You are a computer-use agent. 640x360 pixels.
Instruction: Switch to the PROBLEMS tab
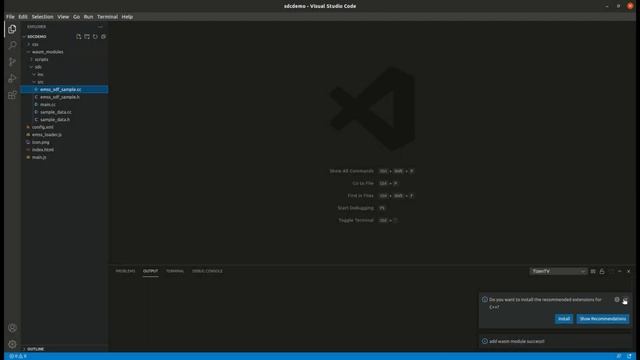[125, 271]
